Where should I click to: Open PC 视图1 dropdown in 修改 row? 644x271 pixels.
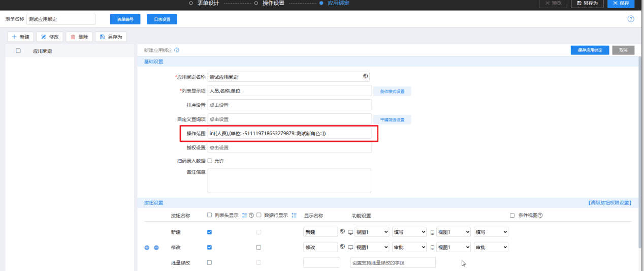coord(372,247)
